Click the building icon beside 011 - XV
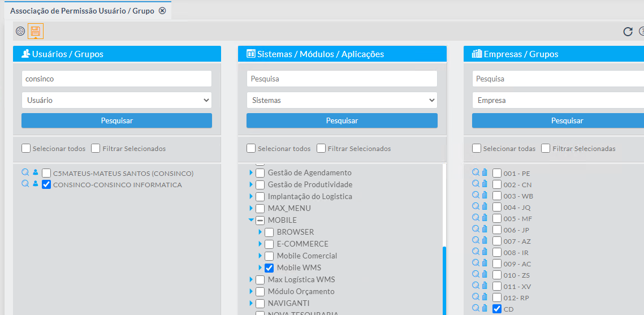Screen dimensions: 644x315 tap(485, 286)
